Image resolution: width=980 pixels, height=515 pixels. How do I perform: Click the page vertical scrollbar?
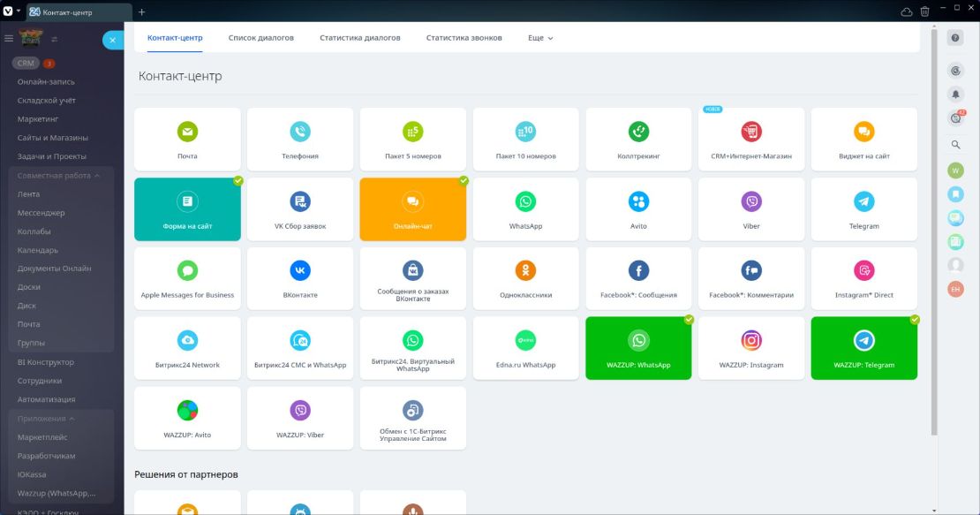[x=934, y=231]
